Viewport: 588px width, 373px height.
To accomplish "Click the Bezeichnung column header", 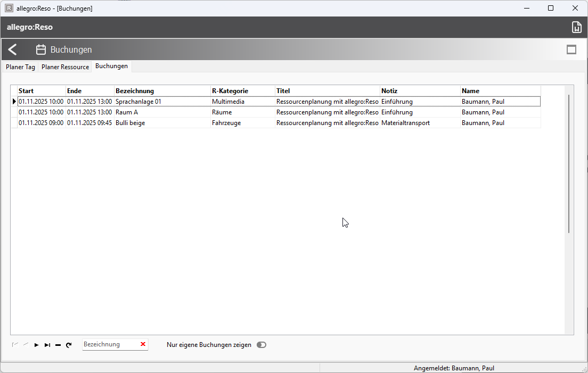I will (162, 91).
